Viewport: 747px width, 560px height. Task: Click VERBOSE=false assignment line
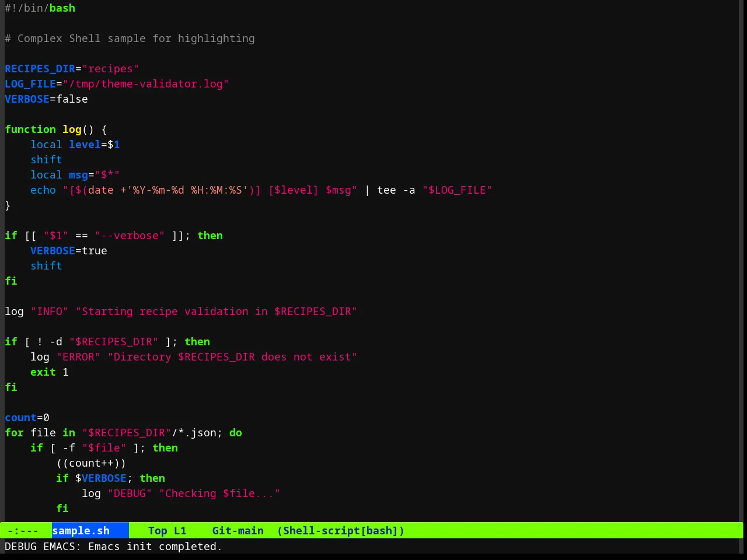click(x=46, y=99)
